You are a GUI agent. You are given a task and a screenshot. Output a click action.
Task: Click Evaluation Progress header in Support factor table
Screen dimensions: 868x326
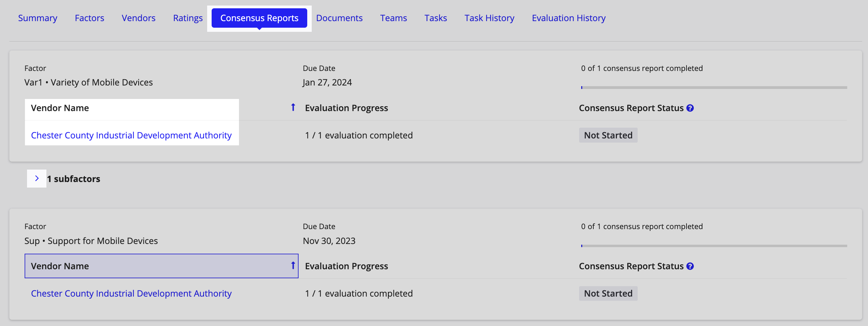(x=346, y=266)
